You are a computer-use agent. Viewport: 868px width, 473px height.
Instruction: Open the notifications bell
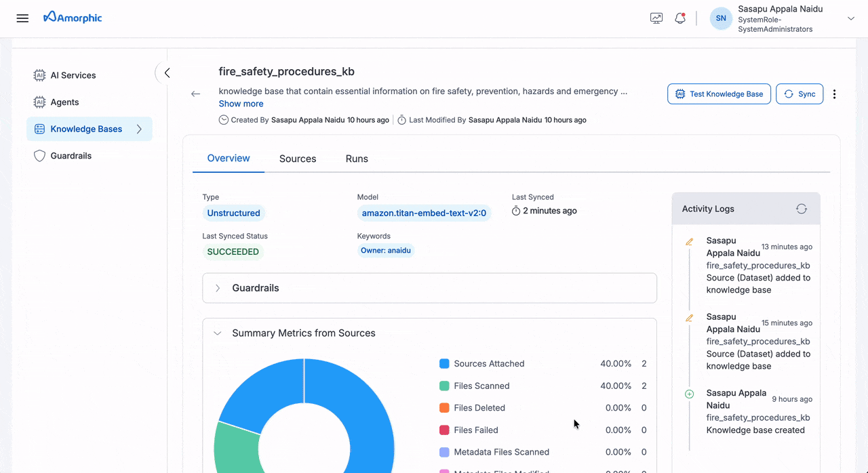pos(680,18)
